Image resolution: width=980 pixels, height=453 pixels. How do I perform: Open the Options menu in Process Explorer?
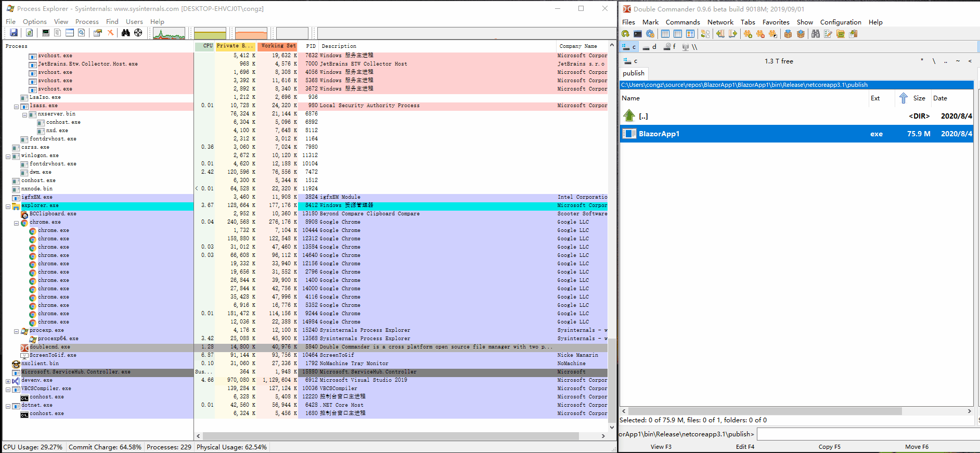click(x=35, y=22)
